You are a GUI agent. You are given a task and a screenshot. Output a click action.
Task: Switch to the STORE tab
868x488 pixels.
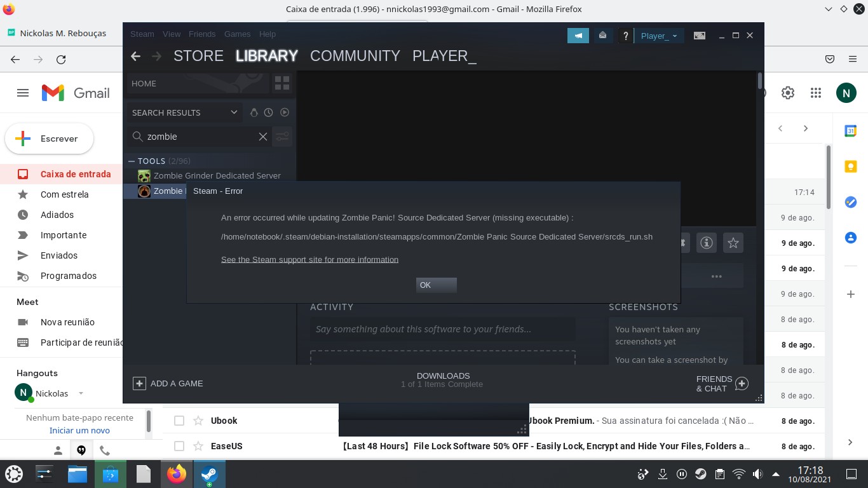click(198, 56)
